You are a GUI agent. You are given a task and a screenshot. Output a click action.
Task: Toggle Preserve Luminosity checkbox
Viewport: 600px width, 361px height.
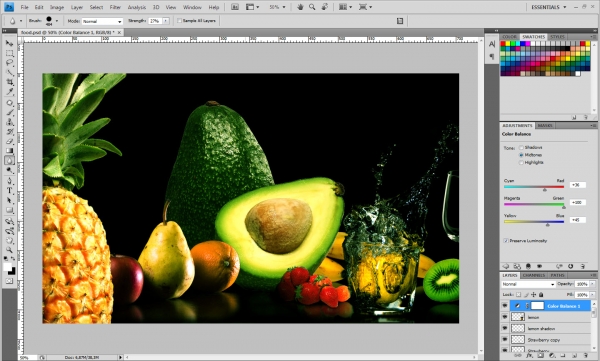(x=506, y=241)
